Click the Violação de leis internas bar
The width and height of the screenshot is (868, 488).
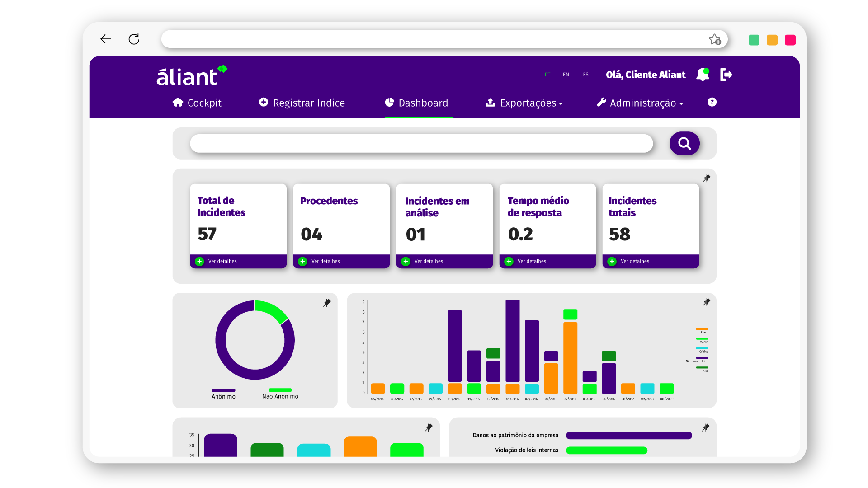pos(607,450)
